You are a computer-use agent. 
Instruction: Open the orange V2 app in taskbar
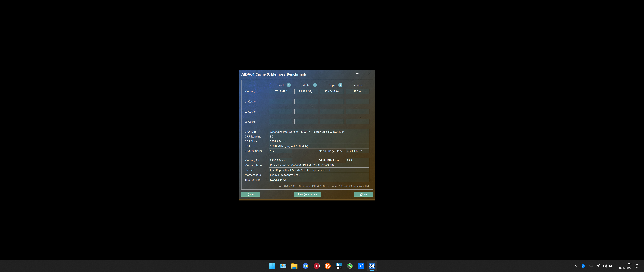coord(328,266)
